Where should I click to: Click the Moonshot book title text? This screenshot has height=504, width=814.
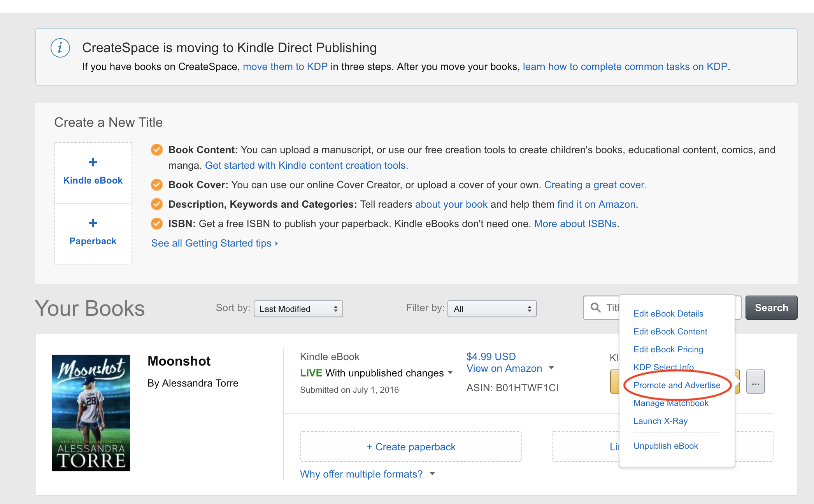click(179, 361)
